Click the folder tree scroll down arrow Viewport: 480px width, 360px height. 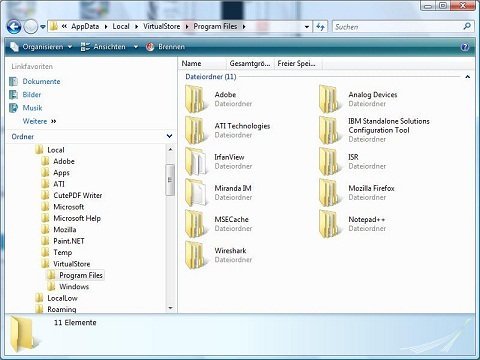(170, 308)
